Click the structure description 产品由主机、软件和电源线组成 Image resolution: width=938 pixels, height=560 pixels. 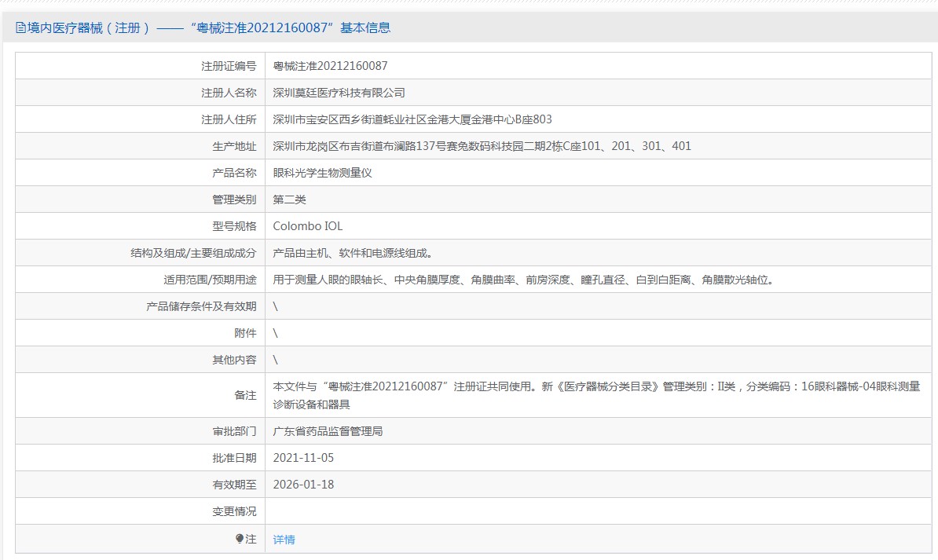click(353, 253)
